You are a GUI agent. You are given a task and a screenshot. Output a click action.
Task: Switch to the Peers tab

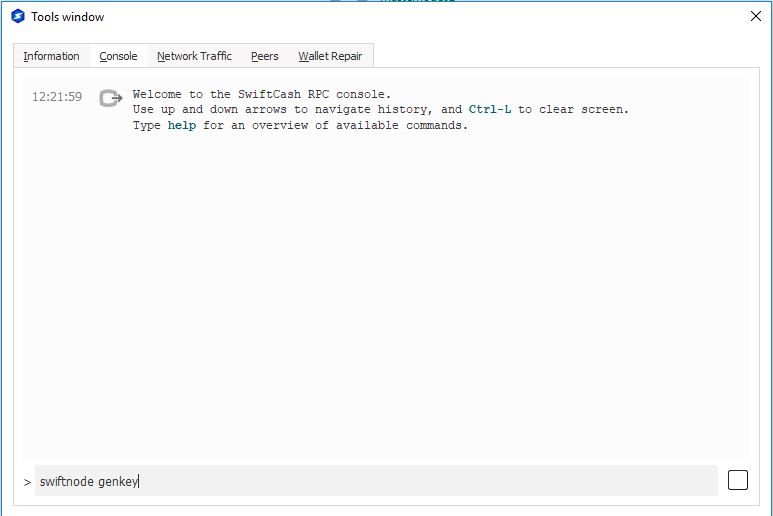[x=265, y=56]
